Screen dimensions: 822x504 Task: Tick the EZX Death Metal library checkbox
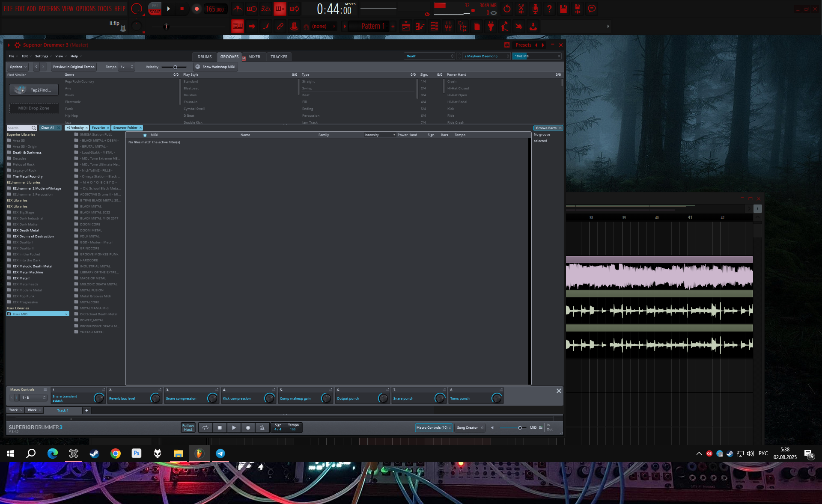[9, 230]
